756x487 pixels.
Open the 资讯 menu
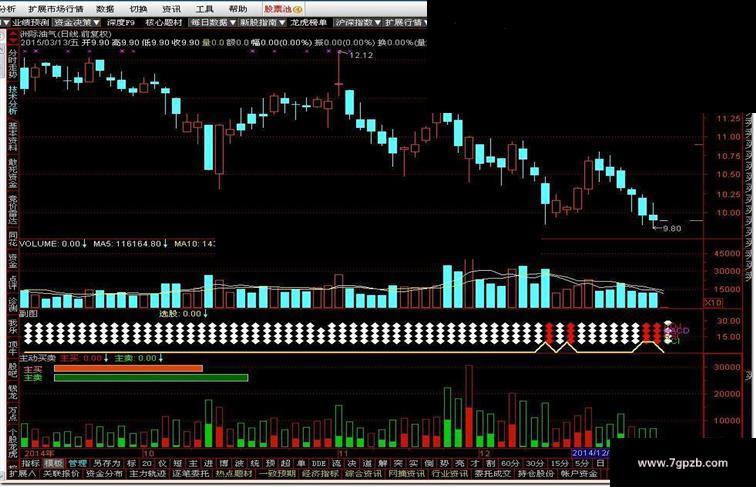pyautogui.click(x=172, y=9)
